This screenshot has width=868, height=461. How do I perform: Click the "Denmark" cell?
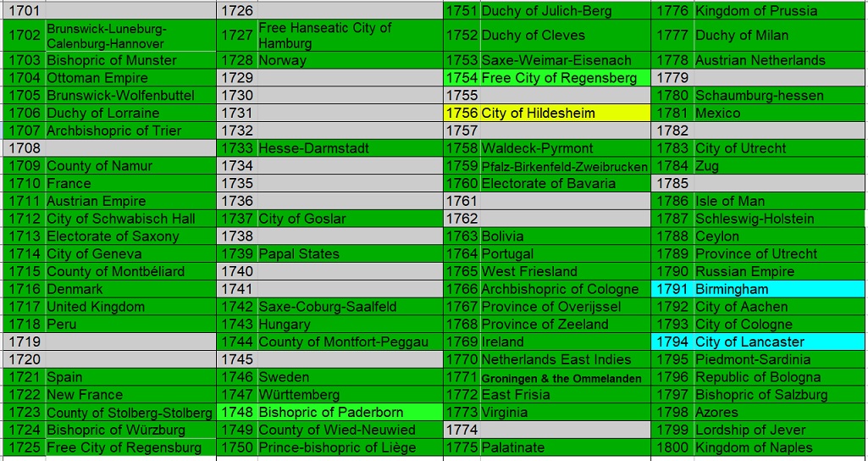click(x=130, y=289)
